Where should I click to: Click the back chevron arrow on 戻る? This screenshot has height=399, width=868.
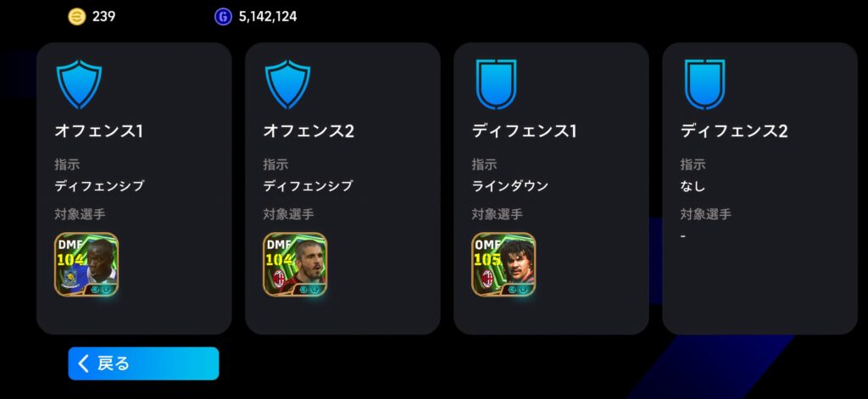coord(84,363)
